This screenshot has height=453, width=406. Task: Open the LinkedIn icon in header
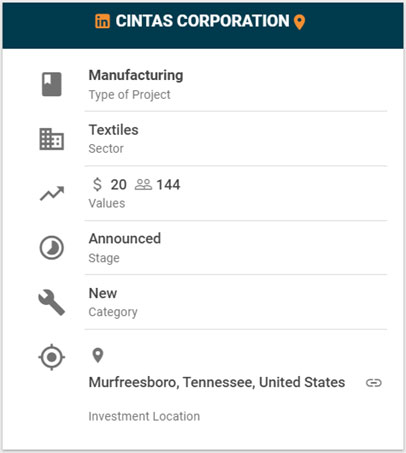102,21
